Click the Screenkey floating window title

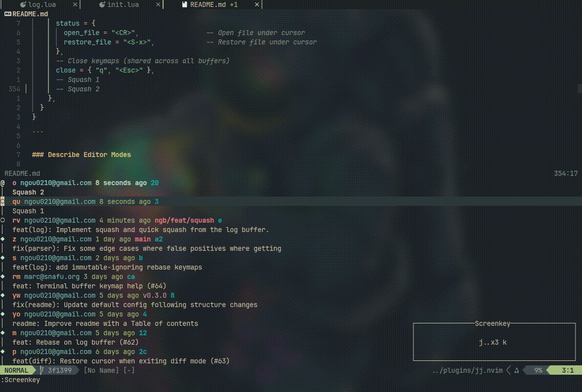pyautogui.click(x=493, y=323)
